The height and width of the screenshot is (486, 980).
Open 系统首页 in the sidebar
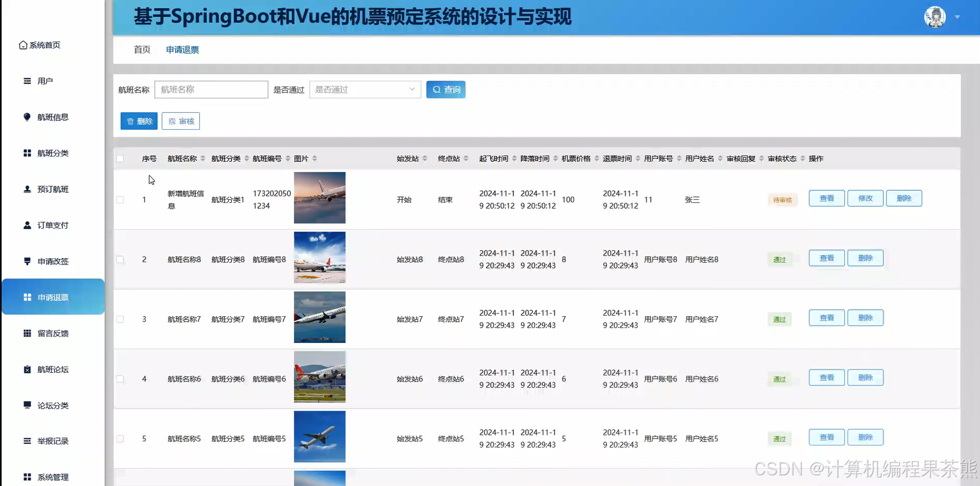pyautogui.click(x=40, y=45)
